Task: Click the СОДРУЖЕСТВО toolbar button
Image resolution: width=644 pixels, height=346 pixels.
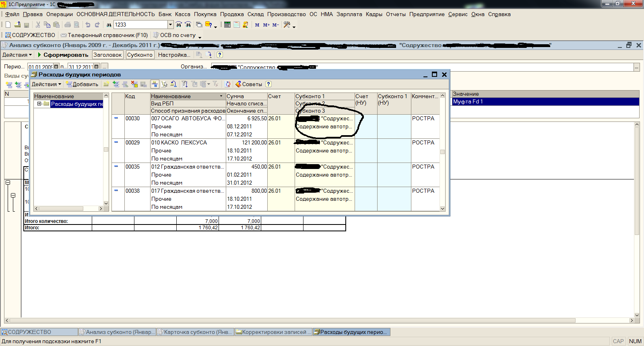Action: 30,35
